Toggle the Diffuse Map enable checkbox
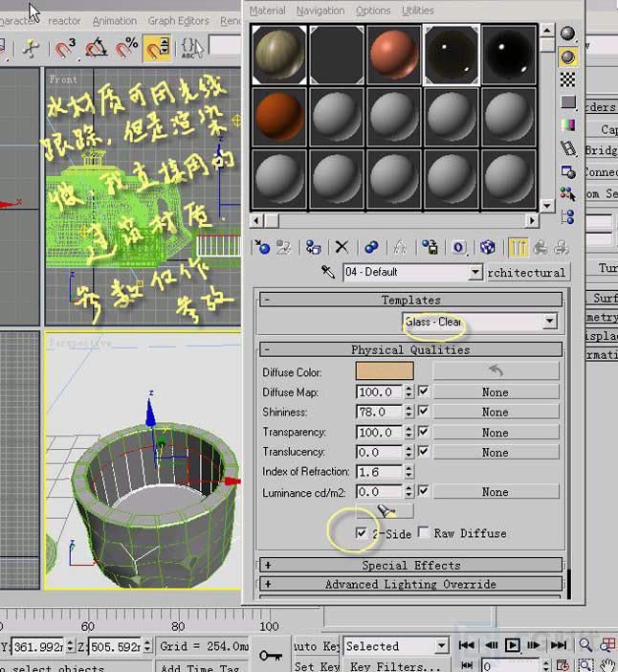This screenshot has width=618, height=672. coord(423,392)
